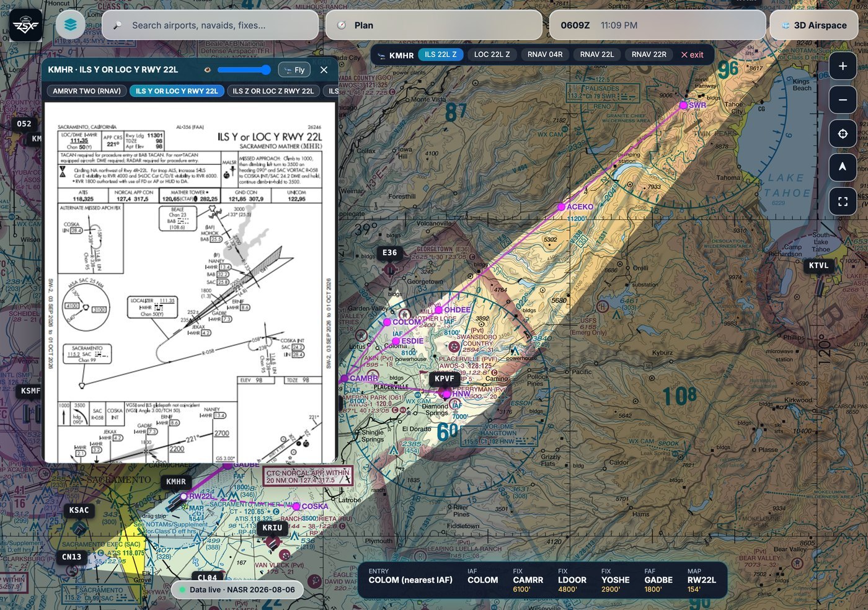Screen dimensions: 868x610
Task: Click the ACEKO waypoint on map
Action: pos(562,207)
